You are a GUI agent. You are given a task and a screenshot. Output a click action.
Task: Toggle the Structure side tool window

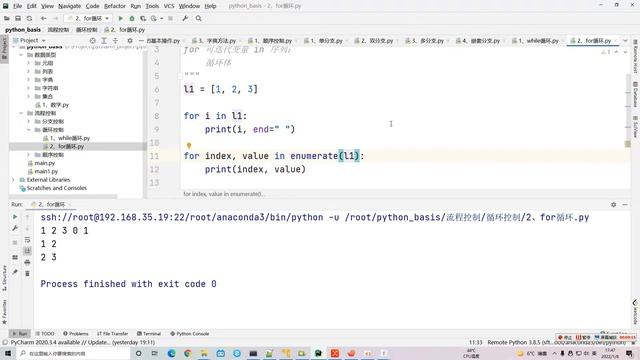point(4,279)
